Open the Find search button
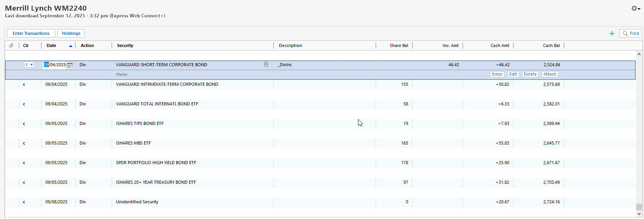The image size is (644, 219). [x=630, y=33]
